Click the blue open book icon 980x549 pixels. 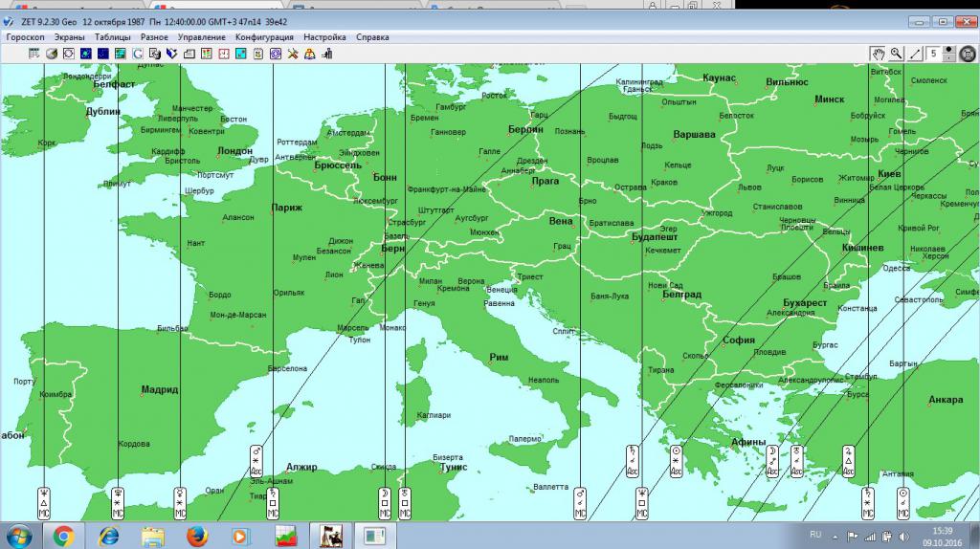[172, 54]
